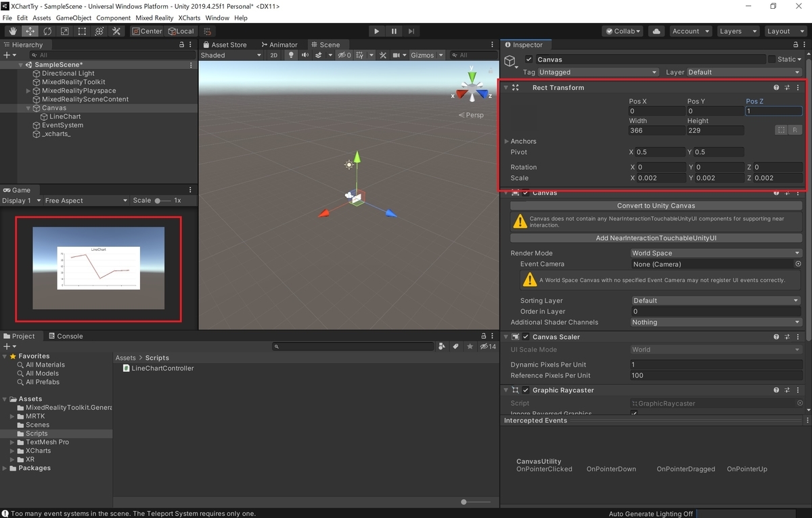The width and height of the screenshot is (812, 518).
Task: Disable the Canvas component checkbox
Action: [525, 193]
